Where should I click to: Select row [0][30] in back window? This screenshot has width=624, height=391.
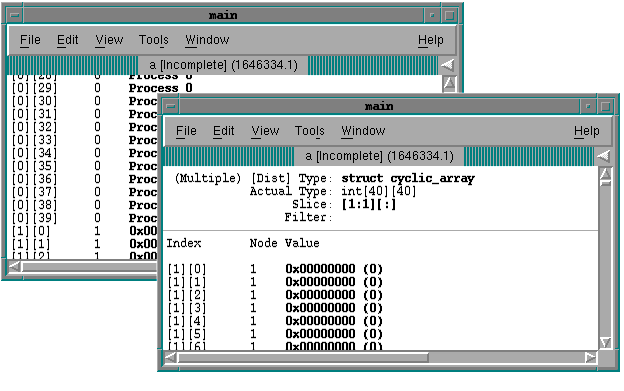point(84,101)
